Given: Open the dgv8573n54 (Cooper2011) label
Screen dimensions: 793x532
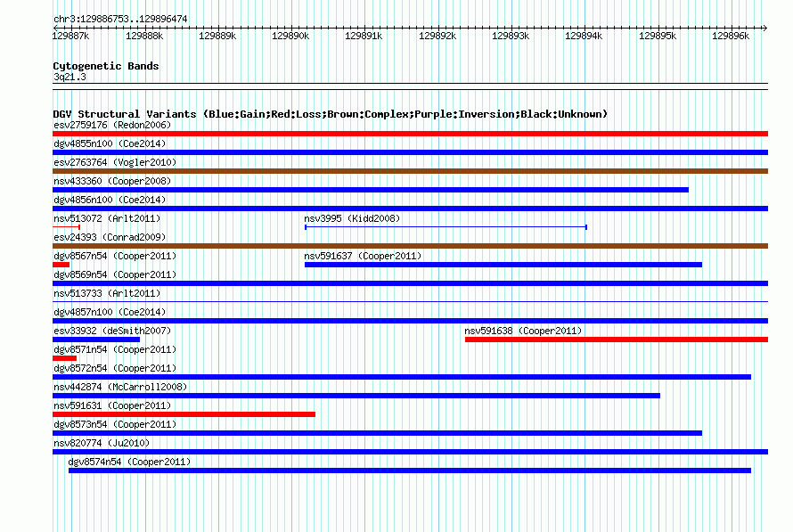Looking at the screenshot, I should [115, 424].
